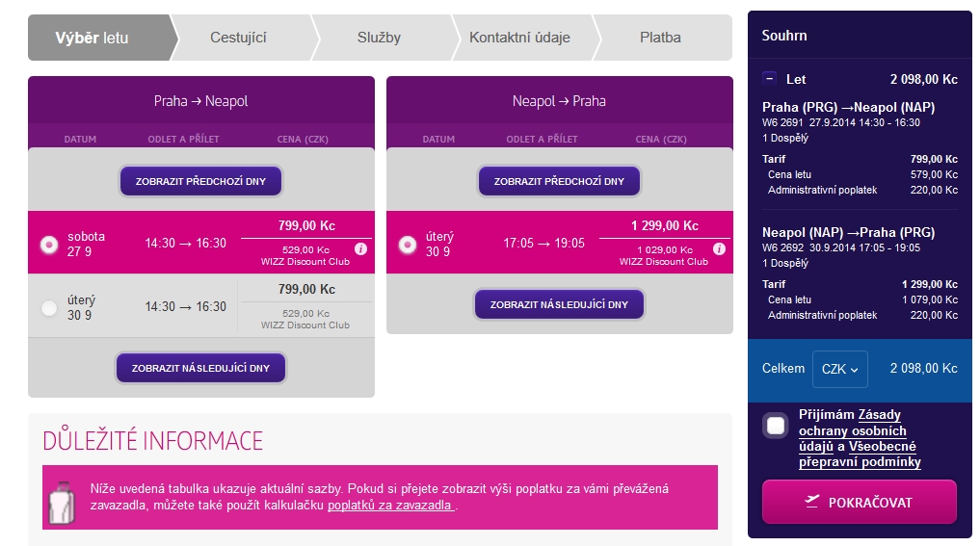Collapse the Let summary section
The height and width of the screenshot is (546, 980).
click(769, 79)
